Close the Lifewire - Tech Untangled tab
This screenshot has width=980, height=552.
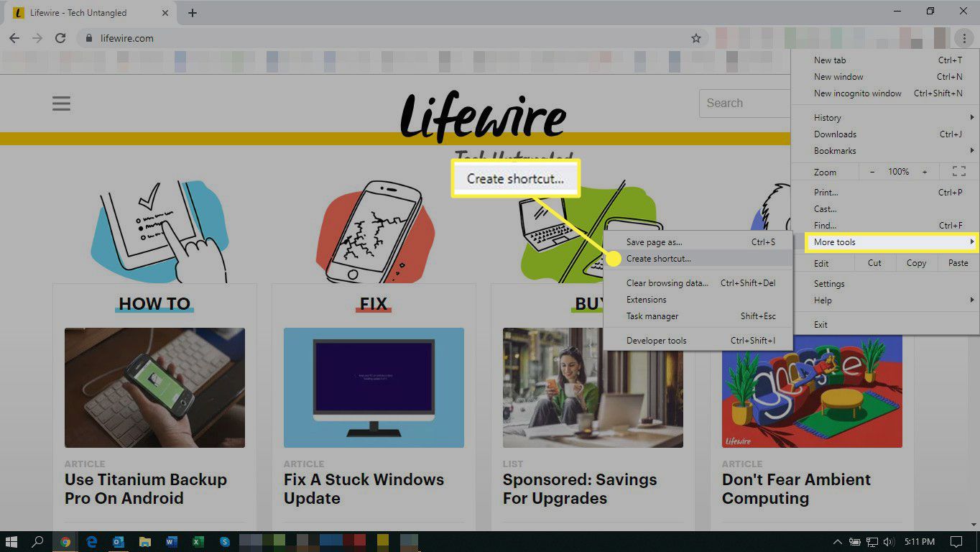coord(165,12)
